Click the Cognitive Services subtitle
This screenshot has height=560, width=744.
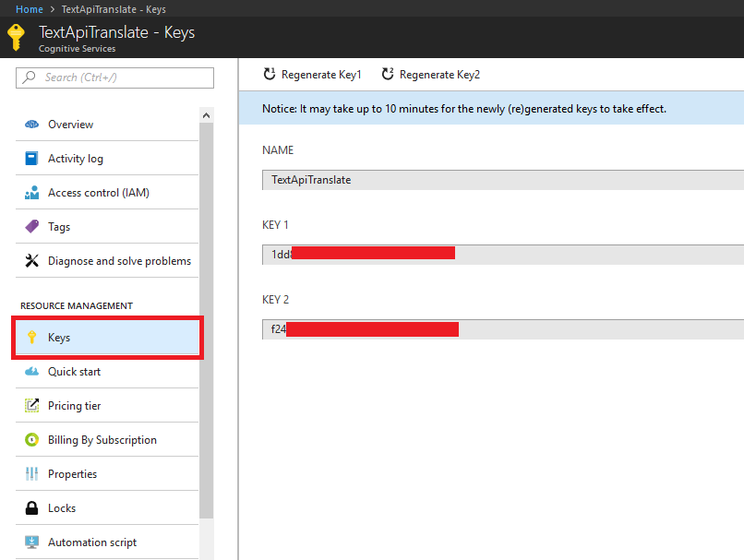click(77, 48)
